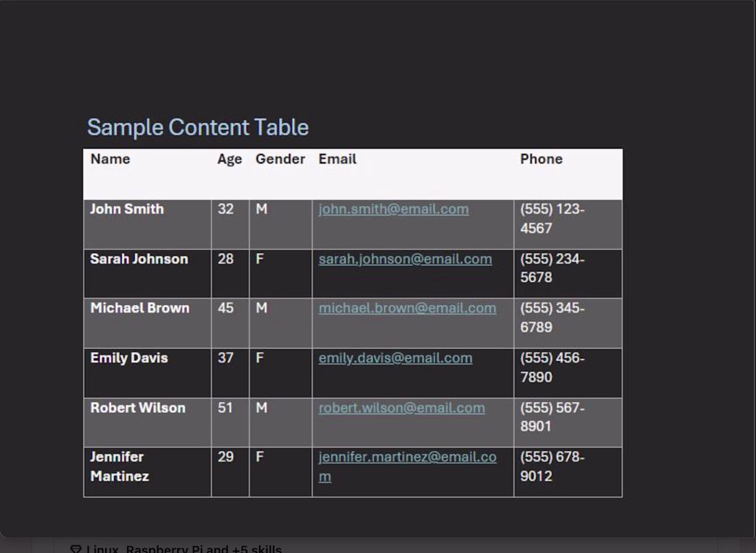Click age value 51
Screen dimensions: 756x553
tap(225, 408)
